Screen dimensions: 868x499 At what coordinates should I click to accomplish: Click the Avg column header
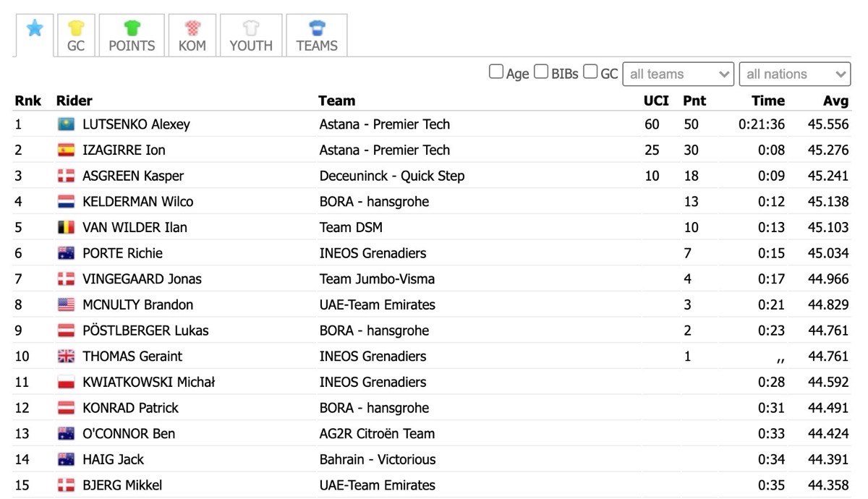click(x=835, y=101)
